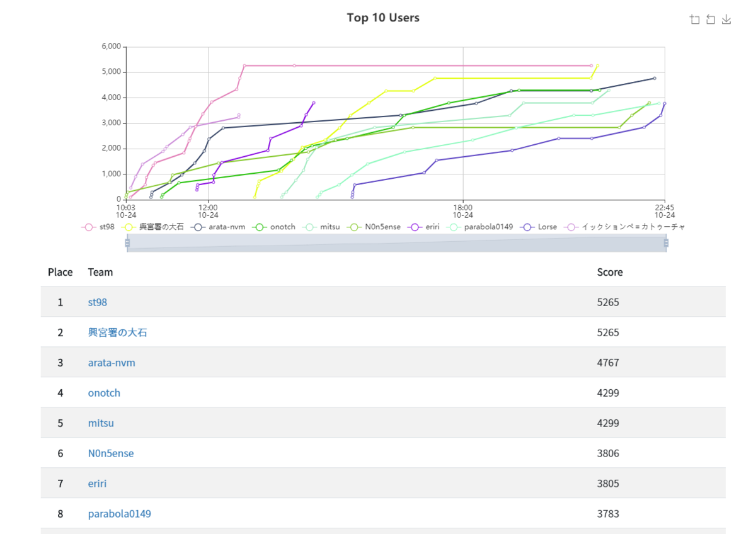Image resolution: width=756 pixels, height=534 pixels.
Task: Toggle parabola0149 legend entry
Action: coord(479,227)
